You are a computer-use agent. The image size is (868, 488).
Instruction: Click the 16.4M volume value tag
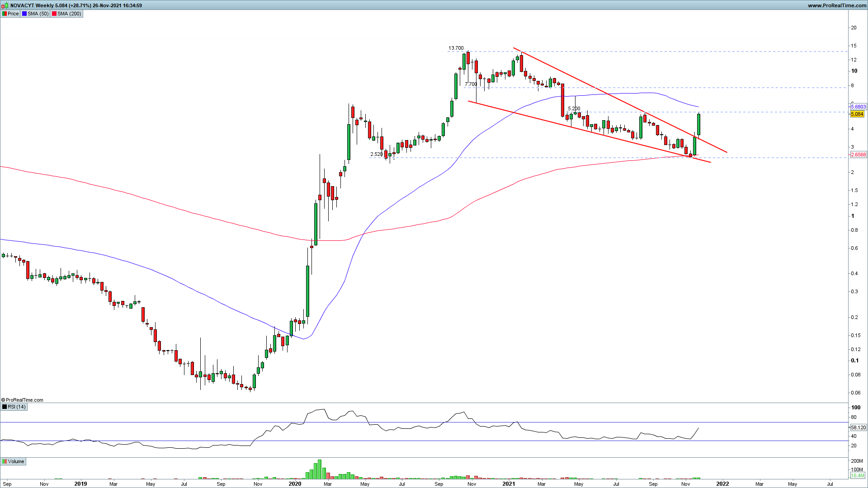click(x=858, y=475)
